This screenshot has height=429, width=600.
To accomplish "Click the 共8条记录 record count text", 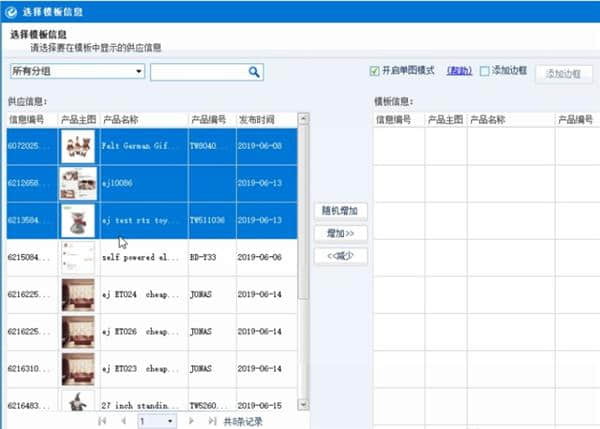I will (x=243, y=422).
